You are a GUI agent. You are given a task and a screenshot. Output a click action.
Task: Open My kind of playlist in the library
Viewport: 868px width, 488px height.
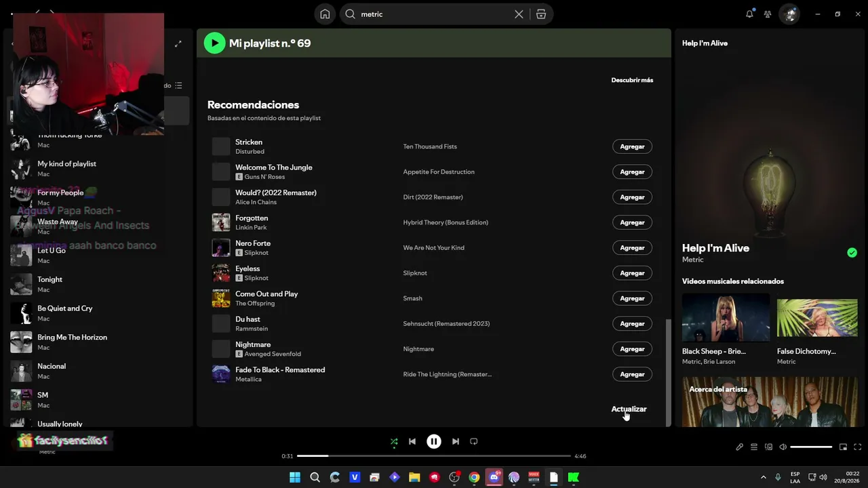[x=98, y=168]
